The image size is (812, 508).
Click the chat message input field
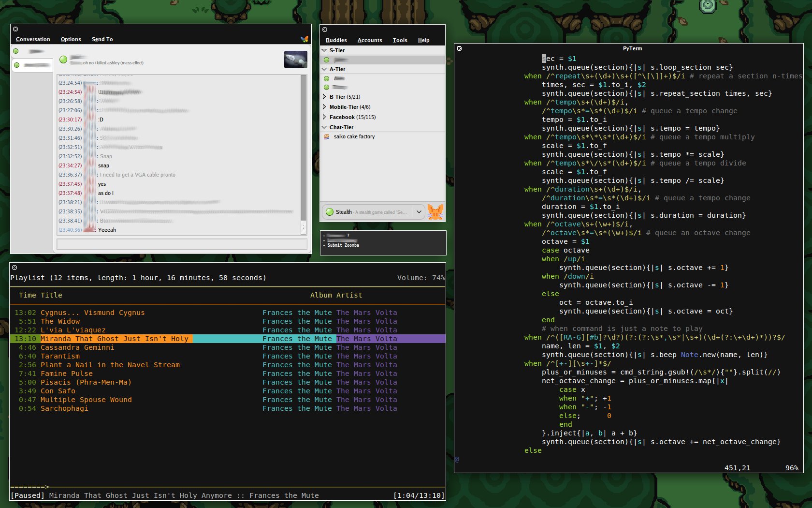coord(182,244)
